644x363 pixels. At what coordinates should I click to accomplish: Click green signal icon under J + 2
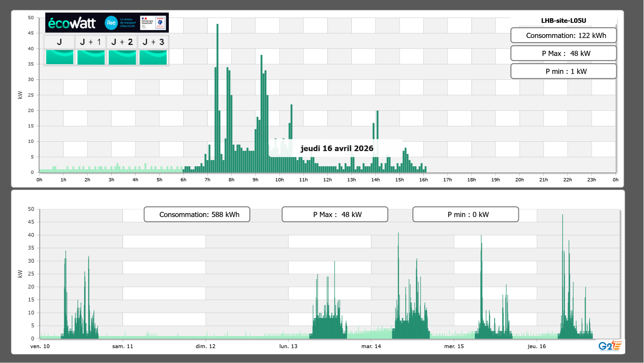122,57
